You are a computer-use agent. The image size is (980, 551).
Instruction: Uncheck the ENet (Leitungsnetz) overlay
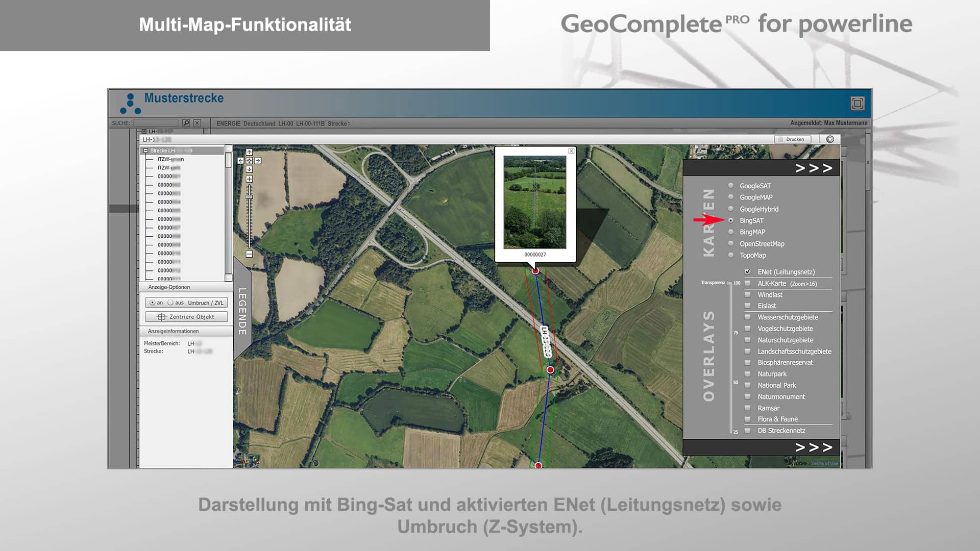[x=748, y=272]
